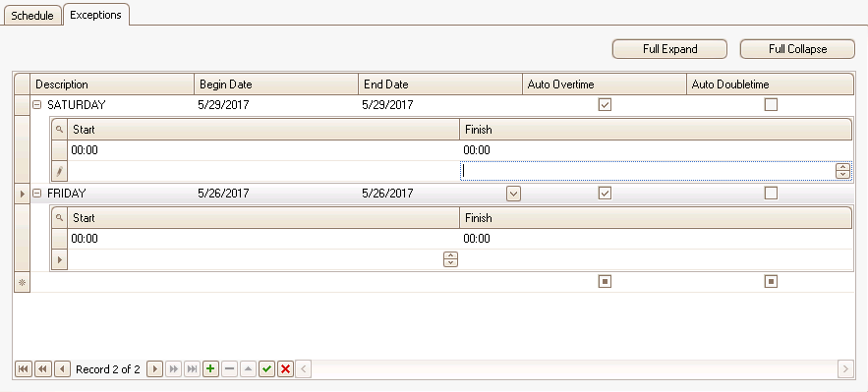The height and width of the screenshot is (392, 868).
Task: Click scroll left arrow on horizontal scrollbar
Action: 304,369
